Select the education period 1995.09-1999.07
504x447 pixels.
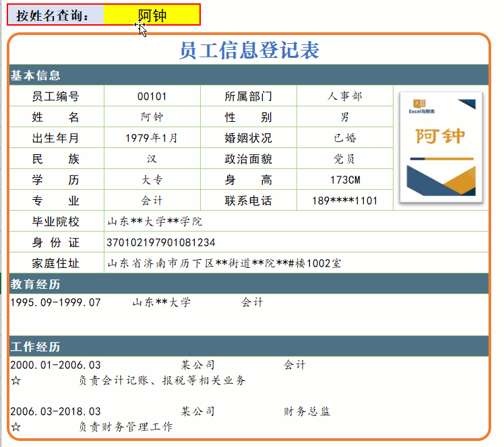pos(56,302)
